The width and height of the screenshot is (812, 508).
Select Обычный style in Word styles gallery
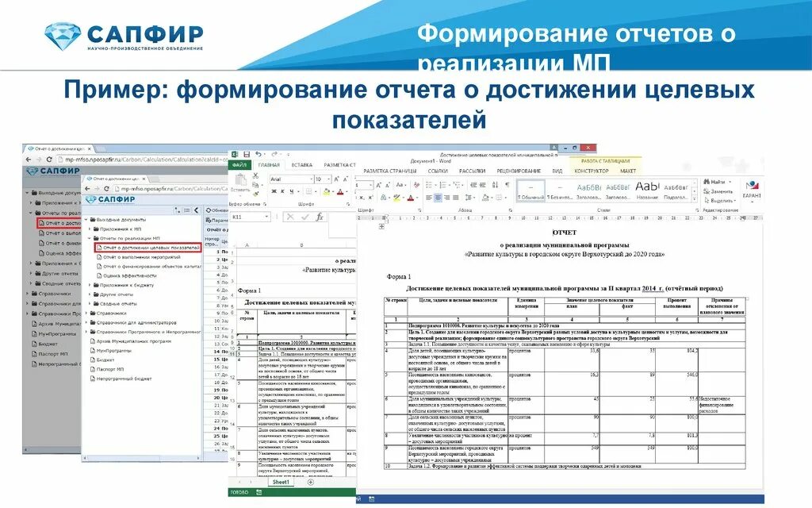coord(530,190)
